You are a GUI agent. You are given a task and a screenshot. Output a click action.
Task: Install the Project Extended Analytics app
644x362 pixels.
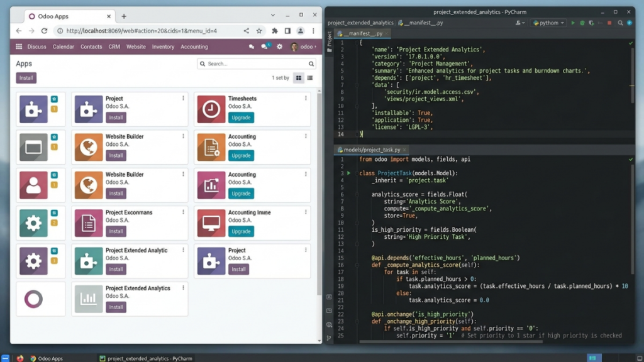116,307
